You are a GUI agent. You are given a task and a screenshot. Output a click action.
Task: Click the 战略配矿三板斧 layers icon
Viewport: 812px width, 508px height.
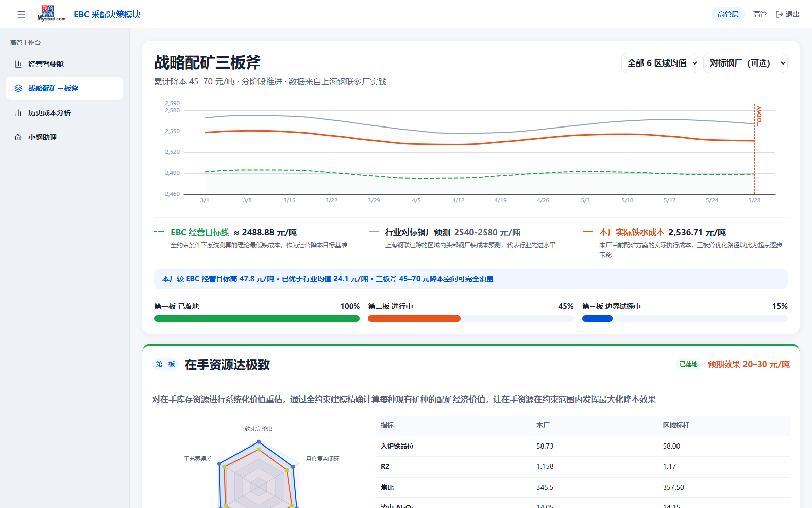[x=18, y=88]
